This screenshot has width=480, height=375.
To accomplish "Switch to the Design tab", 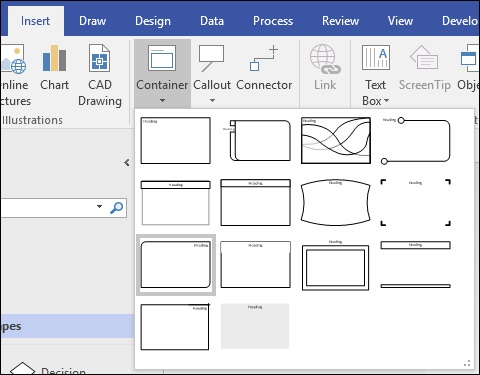I will tap(153, 21).
